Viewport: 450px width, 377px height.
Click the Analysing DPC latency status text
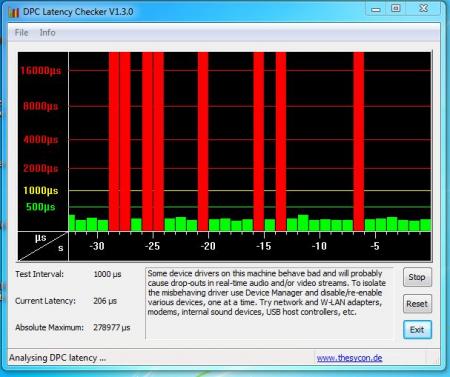pyautogui.click(x=57, y=358)
